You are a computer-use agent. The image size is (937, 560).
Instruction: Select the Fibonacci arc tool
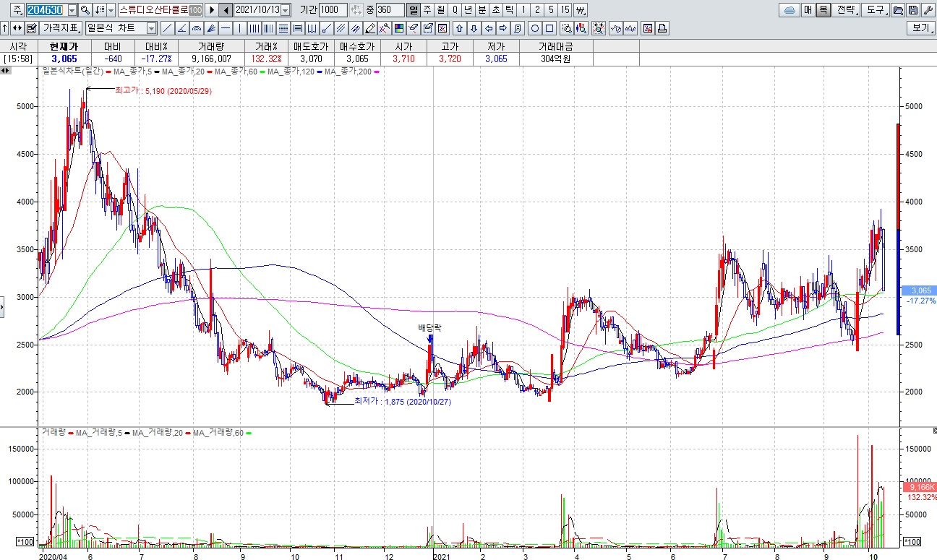(196, 28)
